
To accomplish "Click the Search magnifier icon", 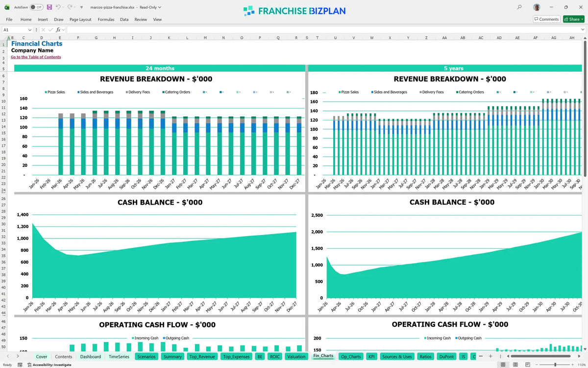I will coord(519,7).
